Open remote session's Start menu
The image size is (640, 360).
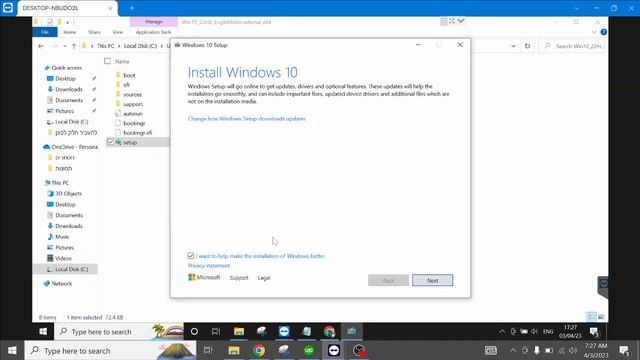43,331
